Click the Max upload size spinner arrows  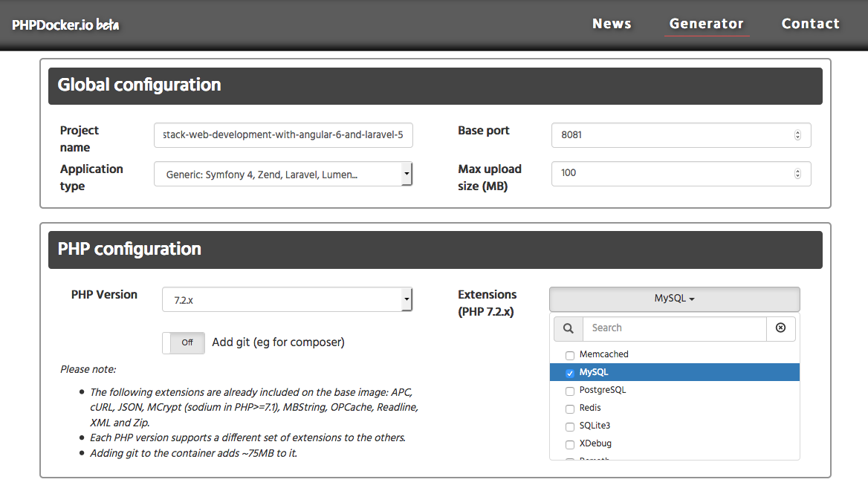(797, 173)
